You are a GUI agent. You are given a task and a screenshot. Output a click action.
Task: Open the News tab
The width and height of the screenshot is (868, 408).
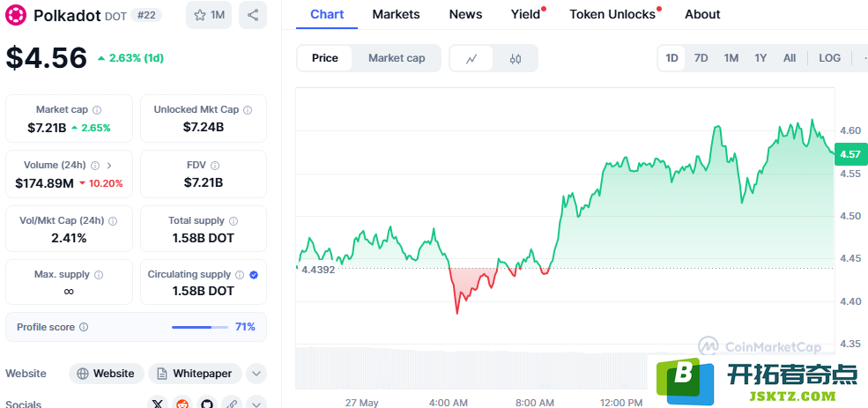[x=465, y=14]
